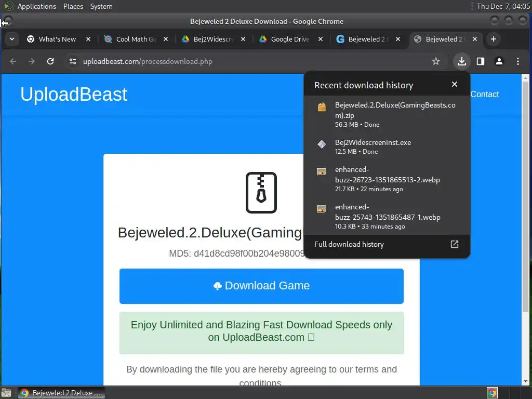Image resolution: width=532 pixels, height=399 pixels.
Task: Open the tab search dropdown arrow
Action: point(12,39)
